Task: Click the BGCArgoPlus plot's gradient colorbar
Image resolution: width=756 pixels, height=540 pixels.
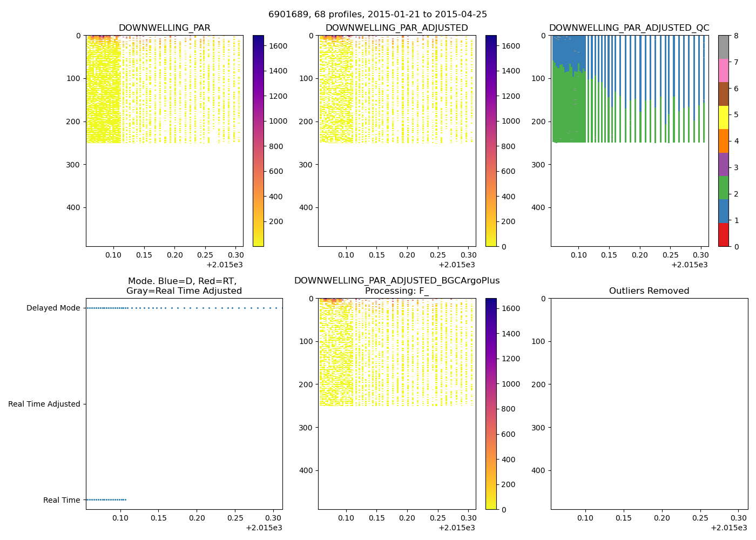Action: [491, 403]
